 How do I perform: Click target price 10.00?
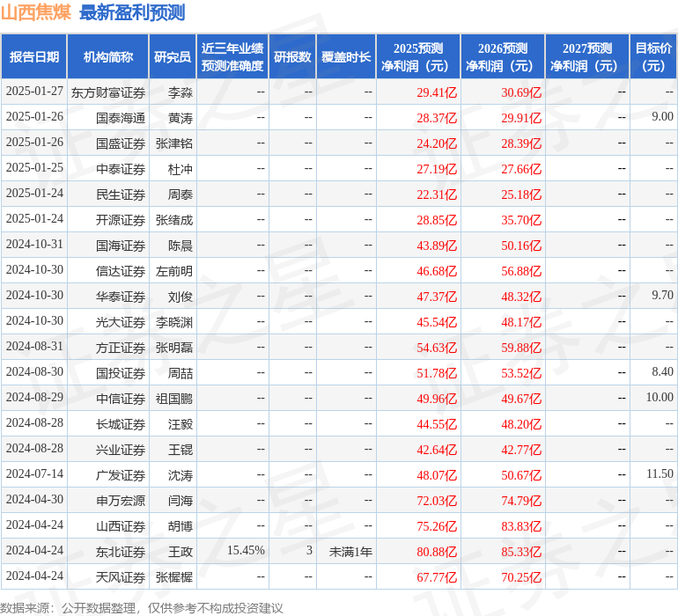pos(660,397)
